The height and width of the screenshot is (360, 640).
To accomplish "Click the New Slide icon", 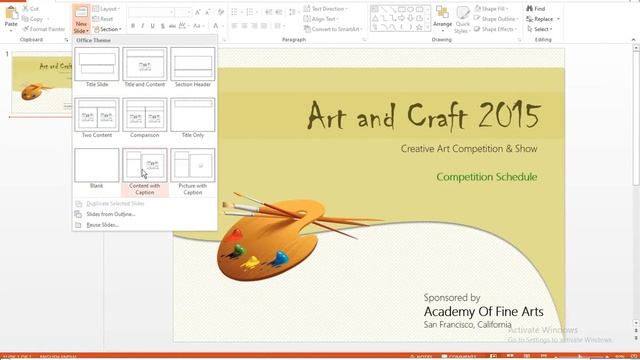I will [x=81, y=12].
